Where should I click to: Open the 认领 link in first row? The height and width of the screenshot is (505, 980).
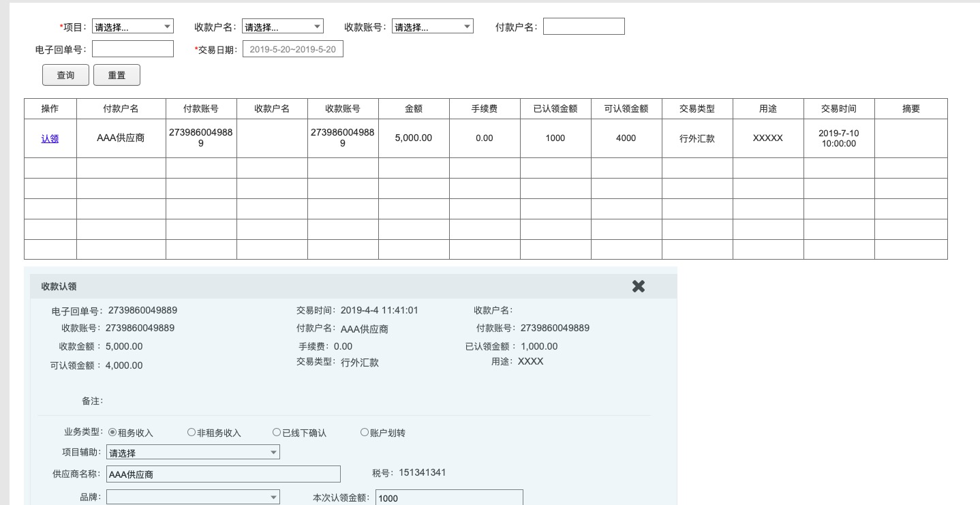tap(50, 138)
